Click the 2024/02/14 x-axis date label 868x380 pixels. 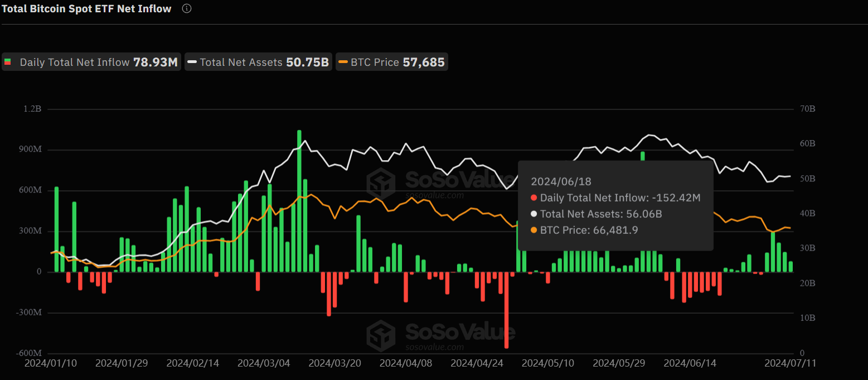(193, 363)
